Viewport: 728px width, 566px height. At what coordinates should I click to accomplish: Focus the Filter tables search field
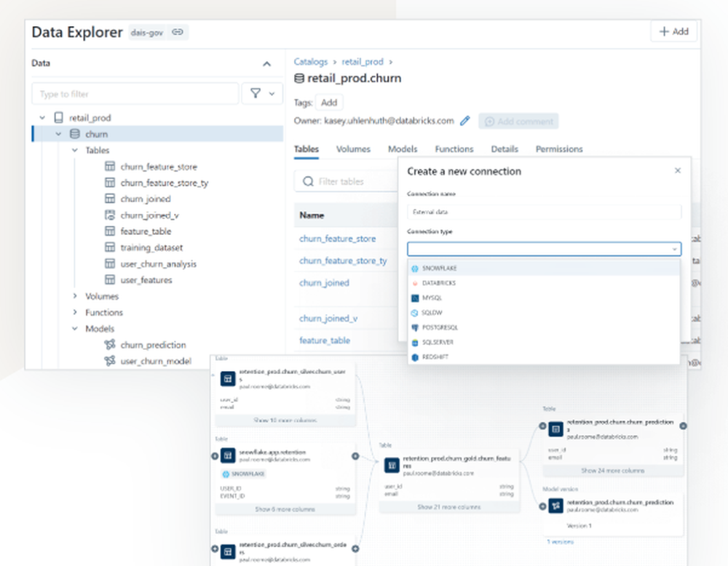click(x=346, y=181)
